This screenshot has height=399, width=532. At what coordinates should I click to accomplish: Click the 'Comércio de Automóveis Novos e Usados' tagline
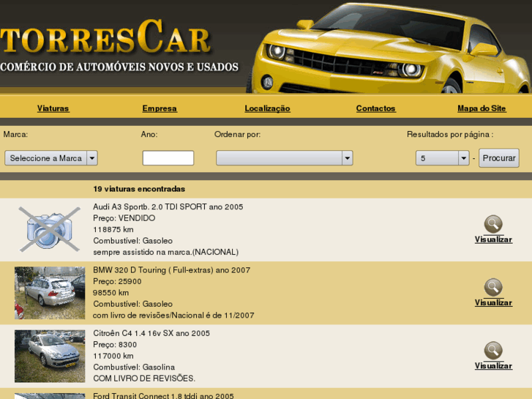[119, 67]
